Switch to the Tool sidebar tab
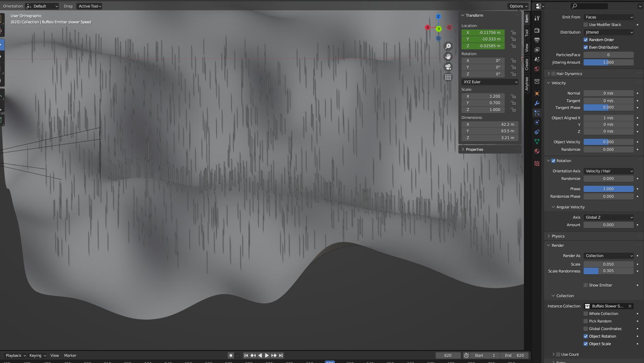Viewport: 644px width, 363px height. [527, 33]
